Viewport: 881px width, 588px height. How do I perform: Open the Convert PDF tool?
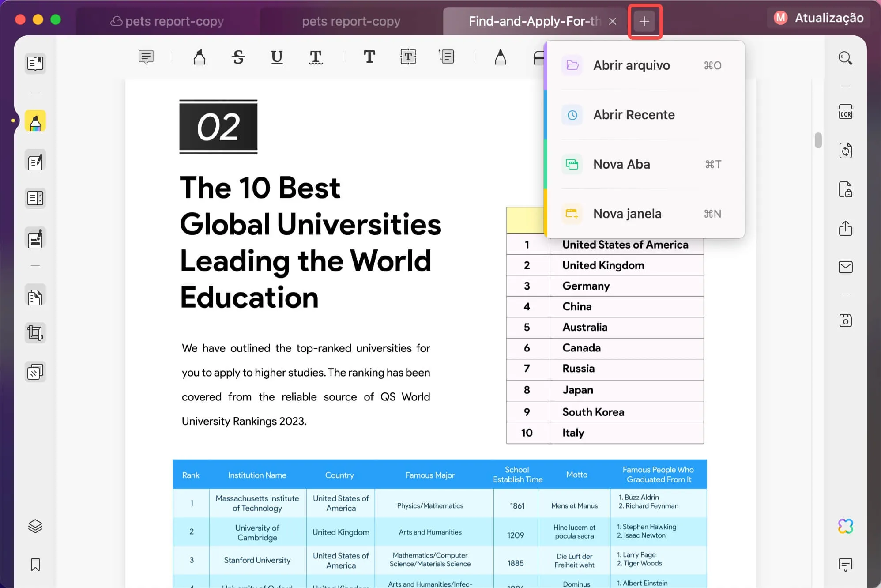845,151
